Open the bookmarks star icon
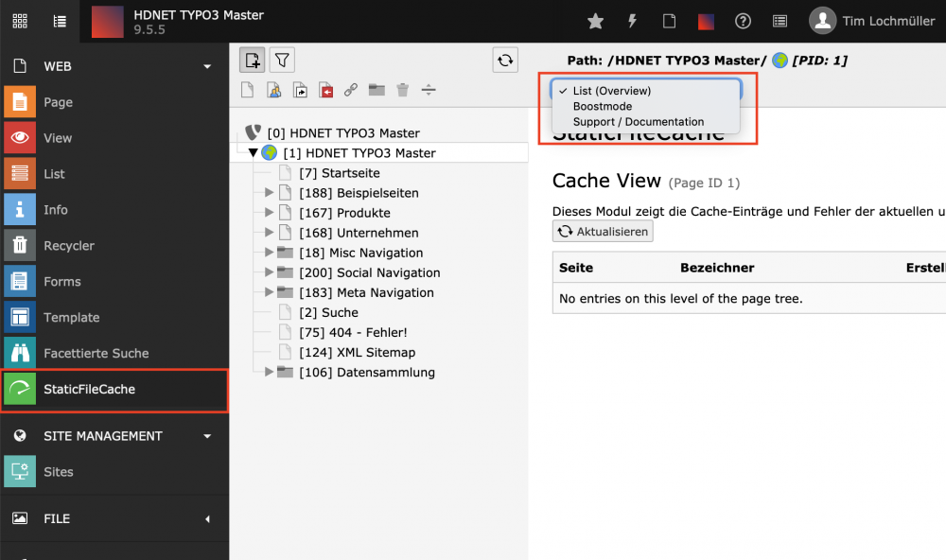The width and height of the screenshot is (946, 560). pyautogui.click(x=595, y=21)
